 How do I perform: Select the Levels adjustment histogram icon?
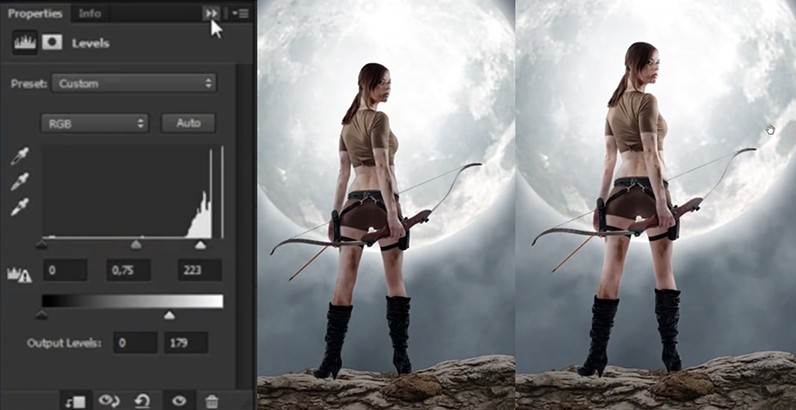[25, 43]
